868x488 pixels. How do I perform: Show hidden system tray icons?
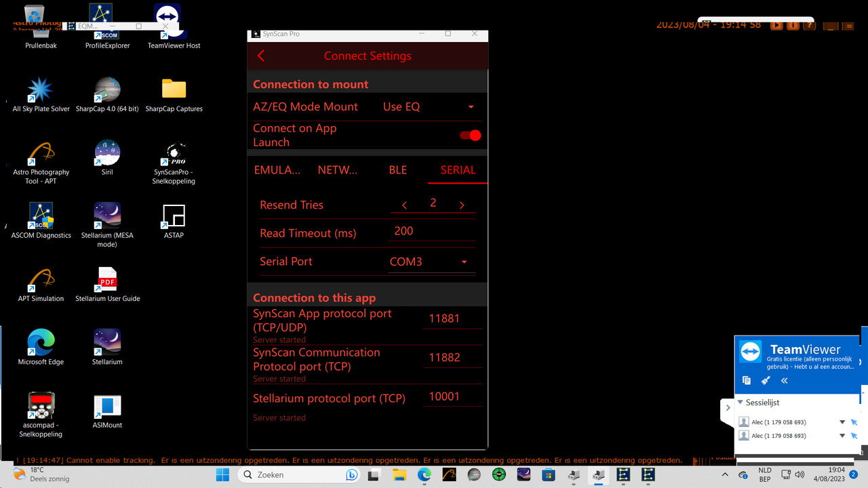pos(725,474)
